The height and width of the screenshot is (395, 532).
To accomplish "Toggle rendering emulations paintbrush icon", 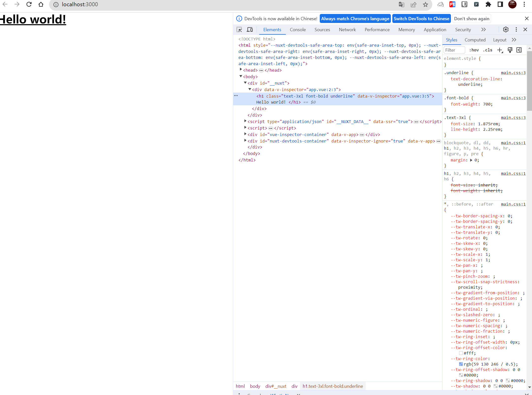I will 510,50.
